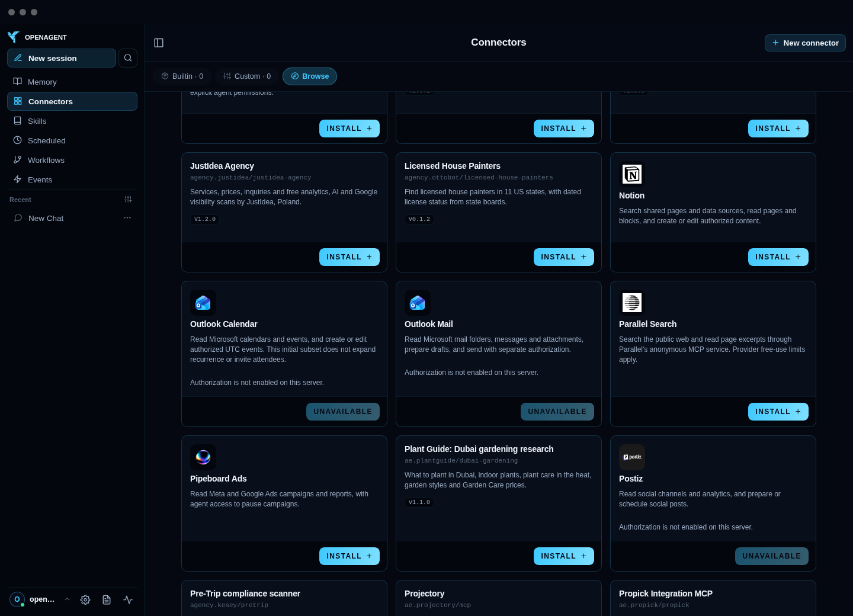The width and height of the screenshot is (853, 616).
Task: Click the Parallel Search logo
Action: tap(632, 303)
